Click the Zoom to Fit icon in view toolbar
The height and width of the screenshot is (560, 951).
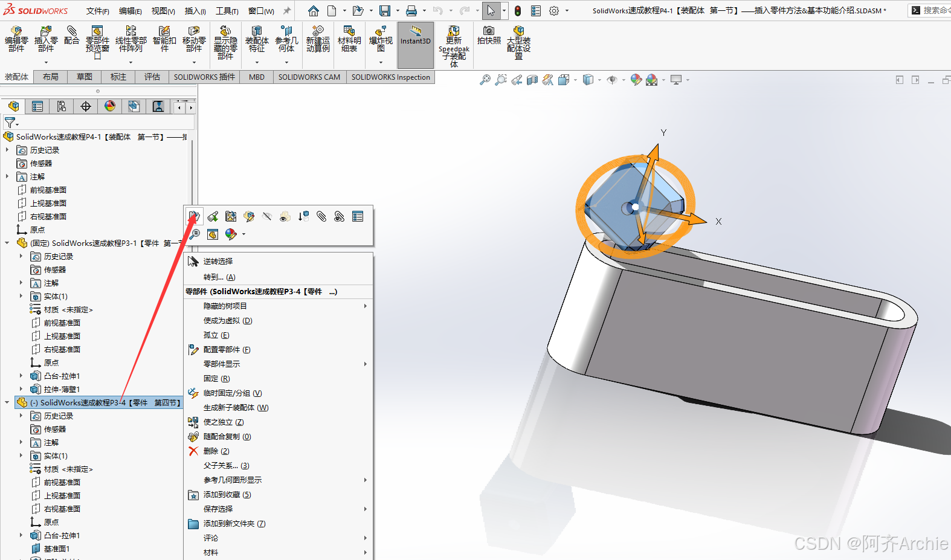click(x=485, y=80)
